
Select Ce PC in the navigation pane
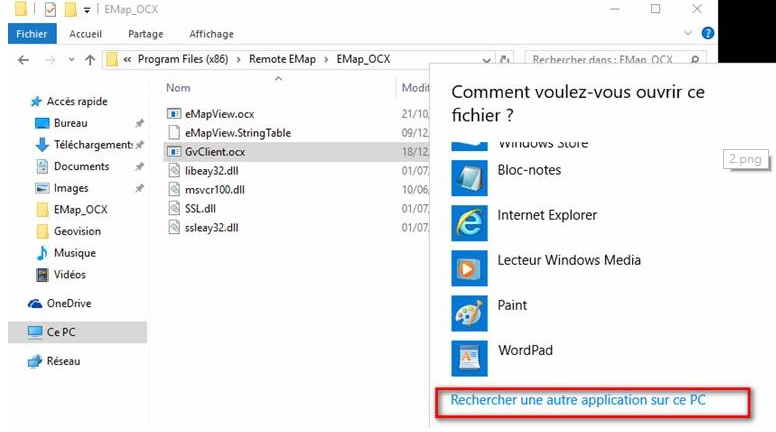pos(77,332)
